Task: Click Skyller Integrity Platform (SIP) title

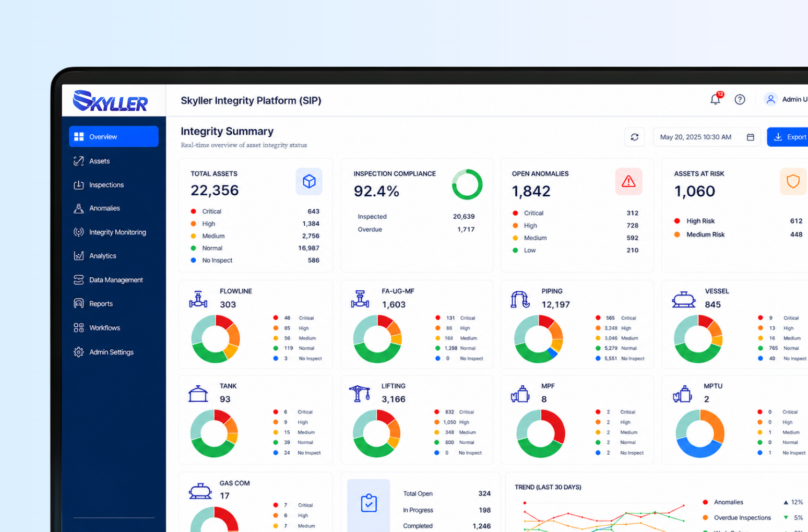Action: (x=251, y=101)
